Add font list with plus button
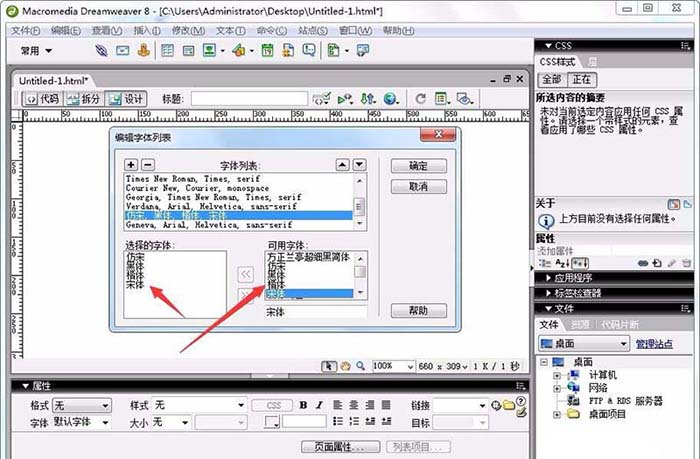This screenshot has width=700, height=459. (131, 165)
